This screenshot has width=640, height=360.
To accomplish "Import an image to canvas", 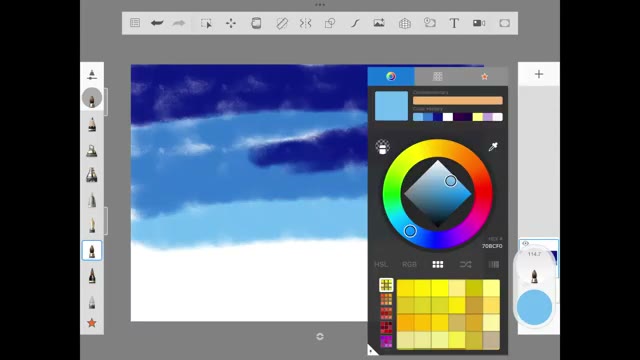I will pyautogui.click(x=379, y=23).
